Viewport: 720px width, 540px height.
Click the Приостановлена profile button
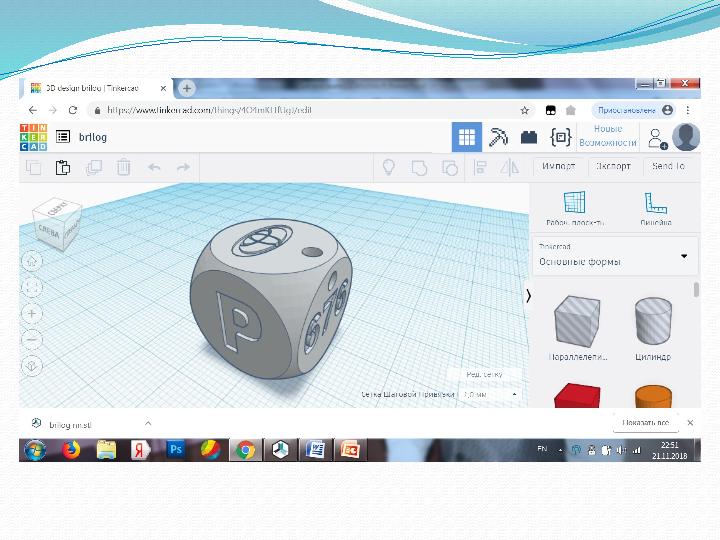(x=634, y=110)
